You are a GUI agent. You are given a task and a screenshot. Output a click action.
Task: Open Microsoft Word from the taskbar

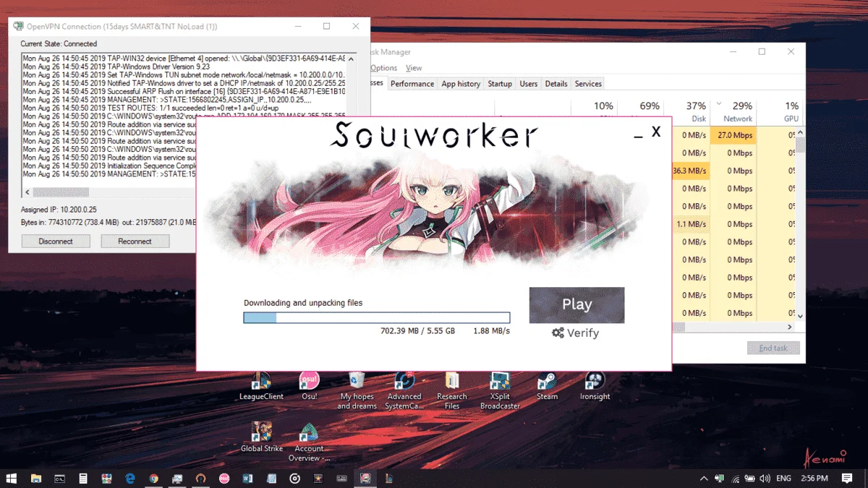click(247, 478)
